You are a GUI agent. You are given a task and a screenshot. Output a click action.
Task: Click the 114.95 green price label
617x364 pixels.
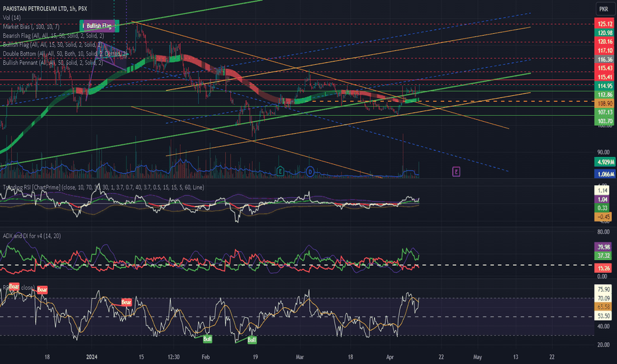(x=605, y=86)
